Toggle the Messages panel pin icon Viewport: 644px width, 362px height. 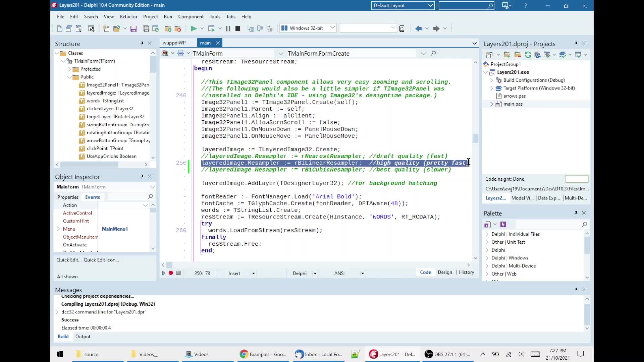point(576,290)
